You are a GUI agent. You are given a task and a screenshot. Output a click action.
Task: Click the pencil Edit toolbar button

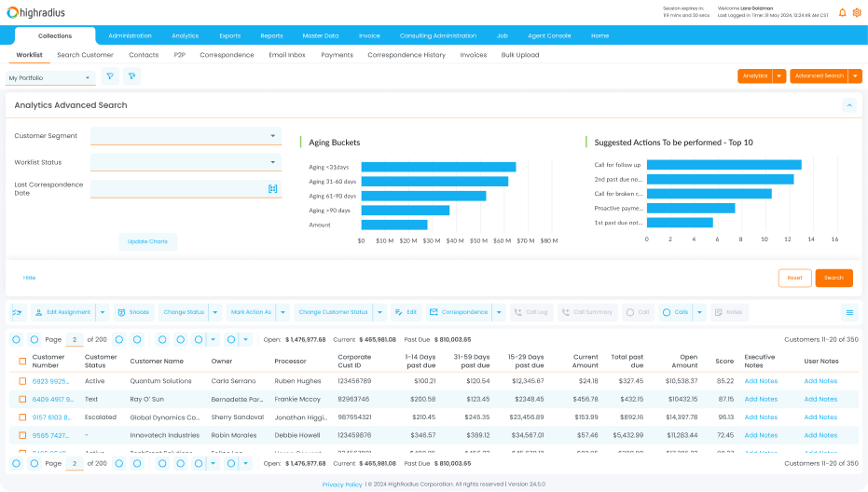(406, 312)
